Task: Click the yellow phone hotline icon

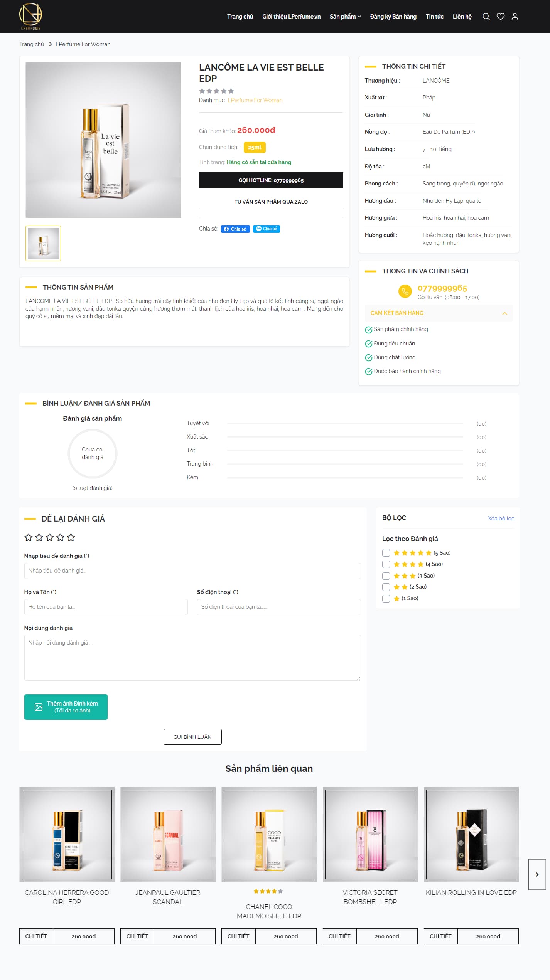Action: 405,291
